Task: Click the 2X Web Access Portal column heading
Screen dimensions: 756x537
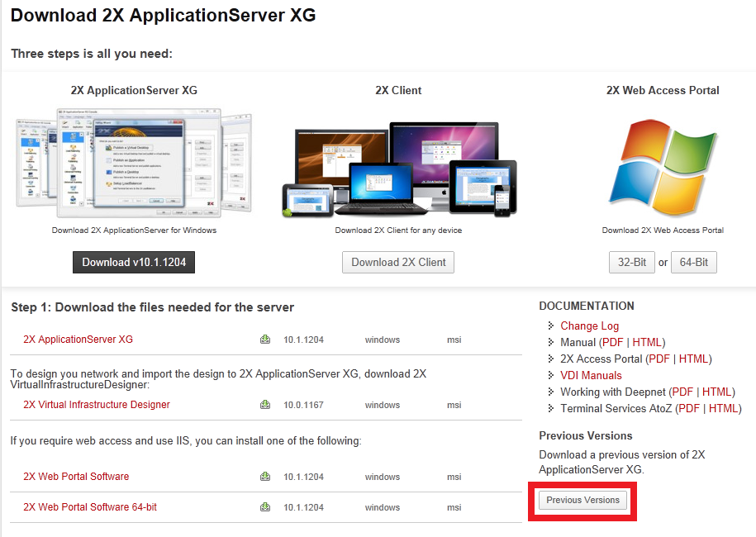Action: coord(663,90)
